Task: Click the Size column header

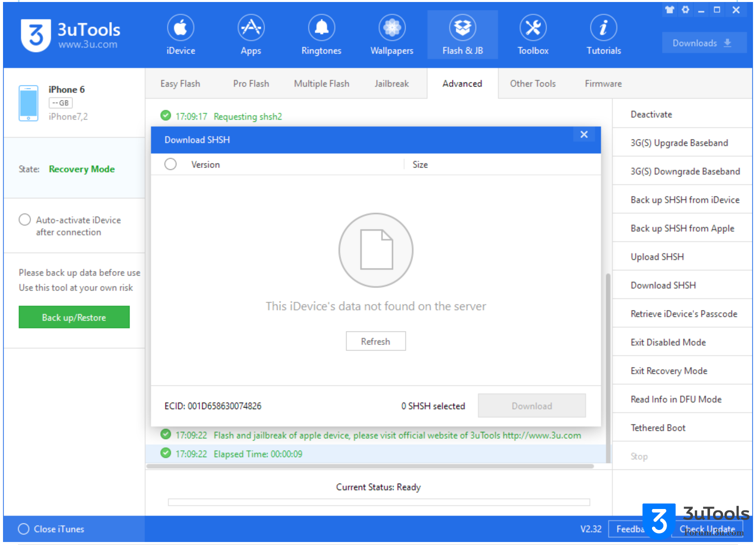Action: coord(420,164)
